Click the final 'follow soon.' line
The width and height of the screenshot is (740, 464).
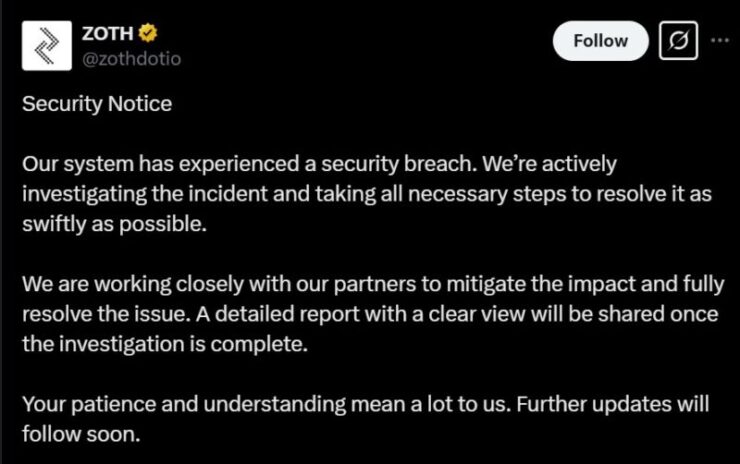point(81,434)
